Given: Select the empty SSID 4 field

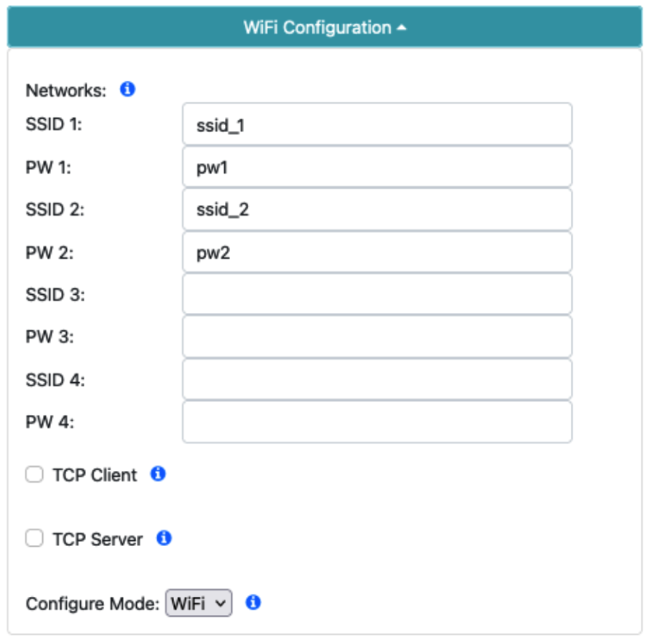Looking at the screenshot, I should click(x=377, y=379).
